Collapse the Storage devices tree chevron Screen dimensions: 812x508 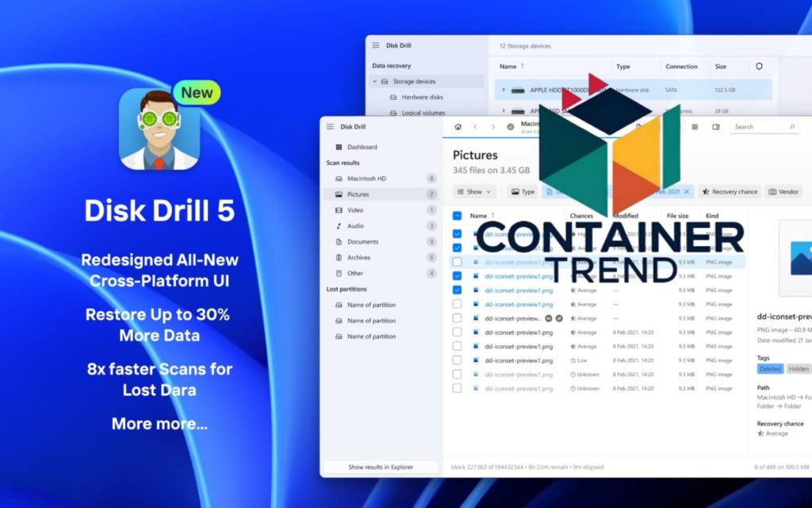point(375,82)
